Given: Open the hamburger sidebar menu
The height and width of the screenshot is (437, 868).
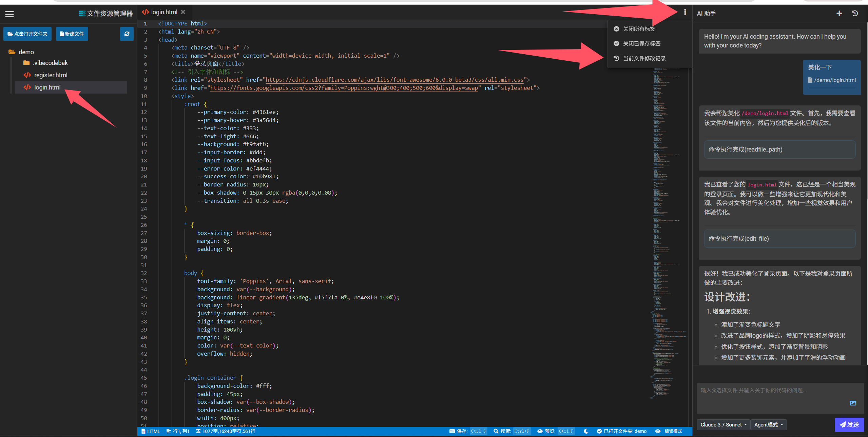Looking at the screenshot, I should click(9, 14).
